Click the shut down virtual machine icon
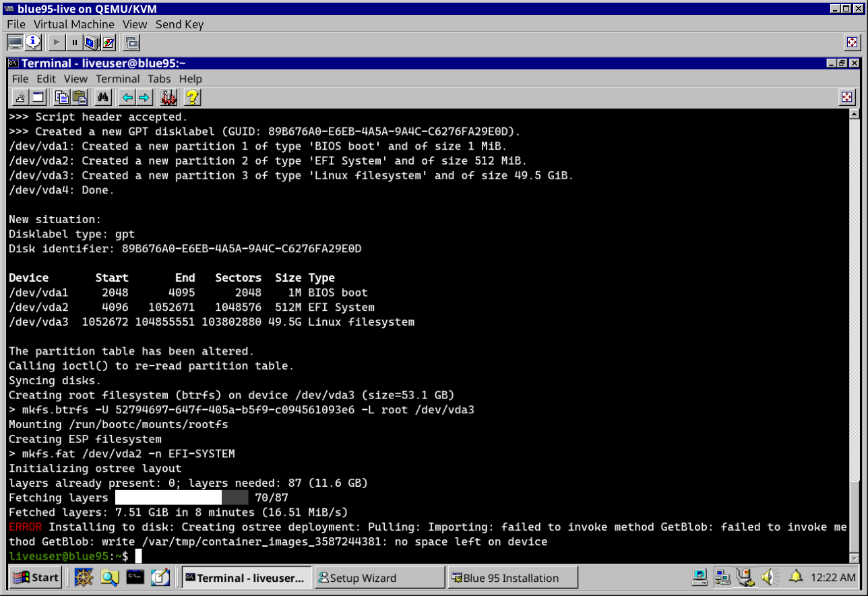The width and height of the screenshot is (868, 596). pos(91,42)
